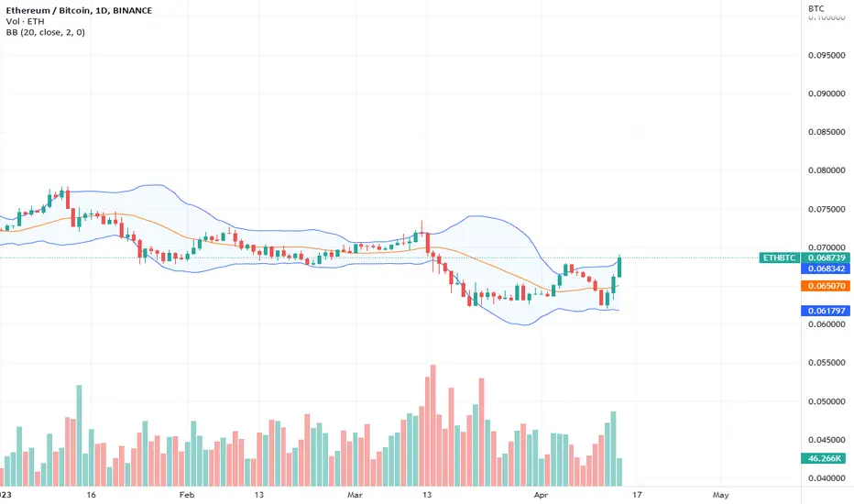Click the tallest red volume bar

point(433,425)
